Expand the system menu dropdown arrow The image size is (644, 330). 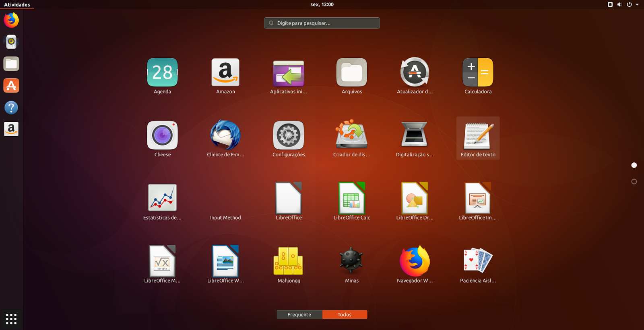(637, 4)
